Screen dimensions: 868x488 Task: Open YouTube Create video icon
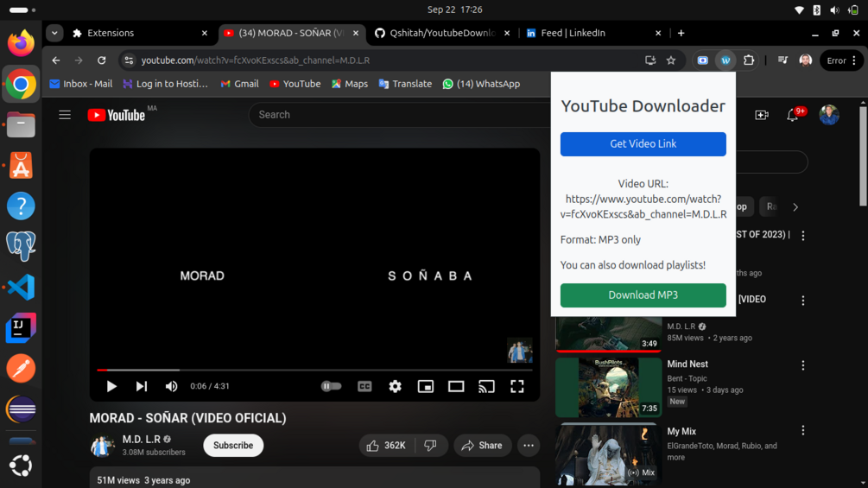click(762, 115)
